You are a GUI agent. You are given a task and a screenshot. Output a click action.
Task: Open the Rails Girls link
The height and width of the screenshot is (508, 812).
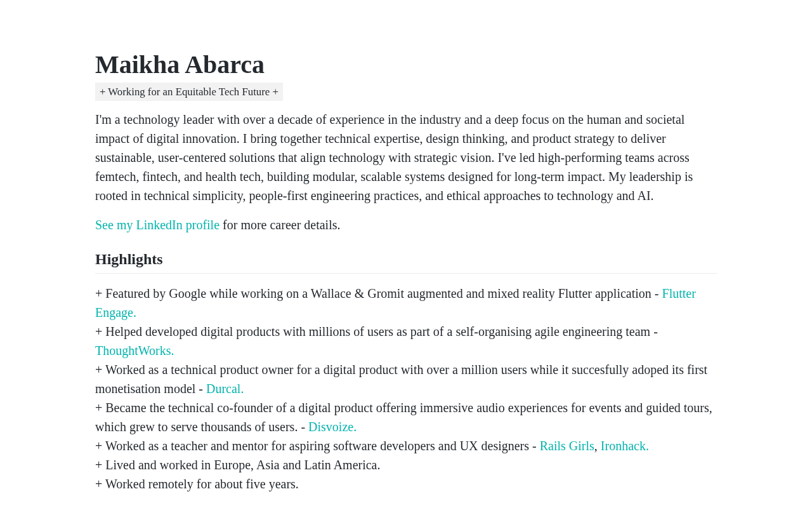pyautogui.click(x=566, y=446)
